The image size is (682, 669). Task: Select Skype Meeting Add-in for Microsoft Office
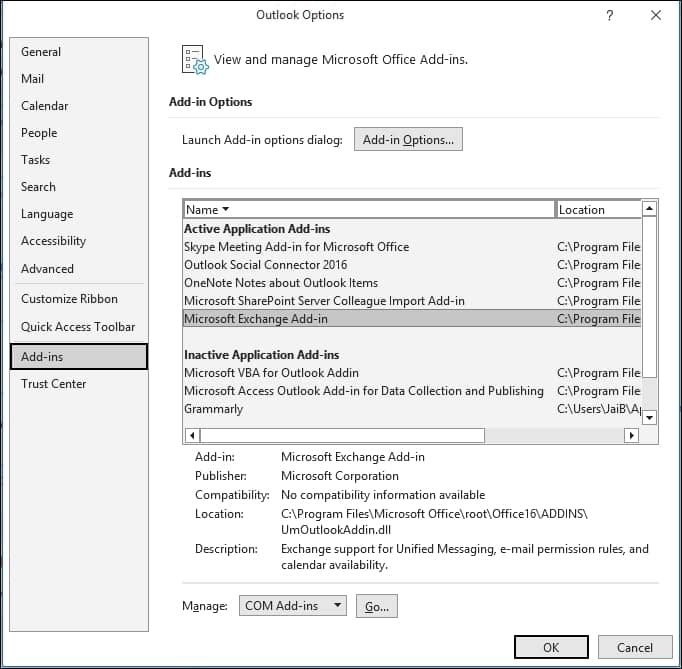(x=412, y=247)
